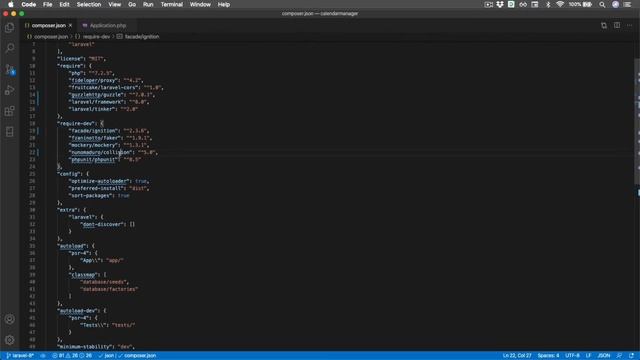The width and height of the screenshot is (640, 360).
Task: Click the facade/ignition breadcrumb segment
Action: point(138,36)
